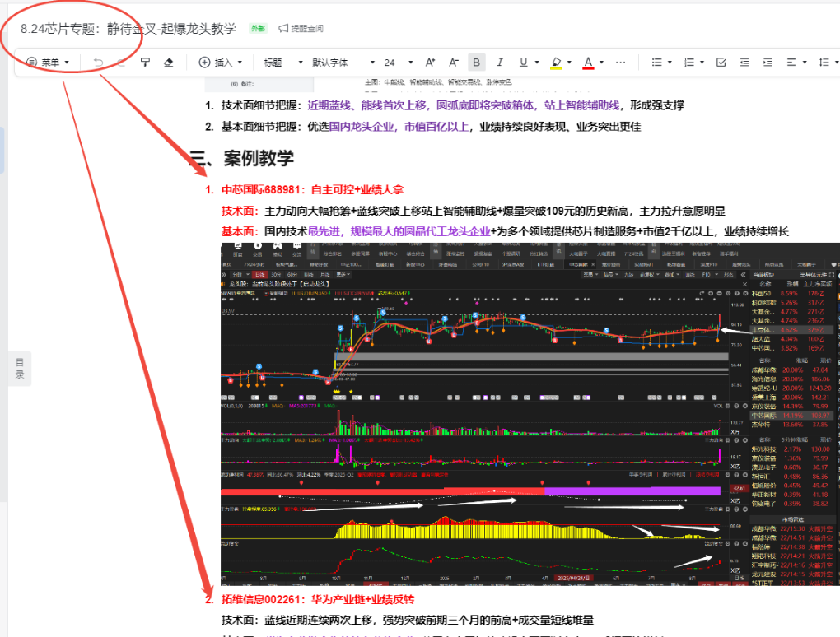Click the text 业绩持续良好表现、业务突出更佳
Screen dimensions: 840x637
click(560, 127)
